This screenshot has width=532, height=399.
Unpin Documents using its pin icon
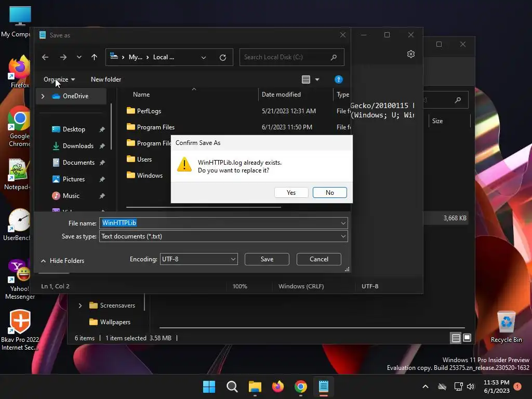tap(102, 163)
